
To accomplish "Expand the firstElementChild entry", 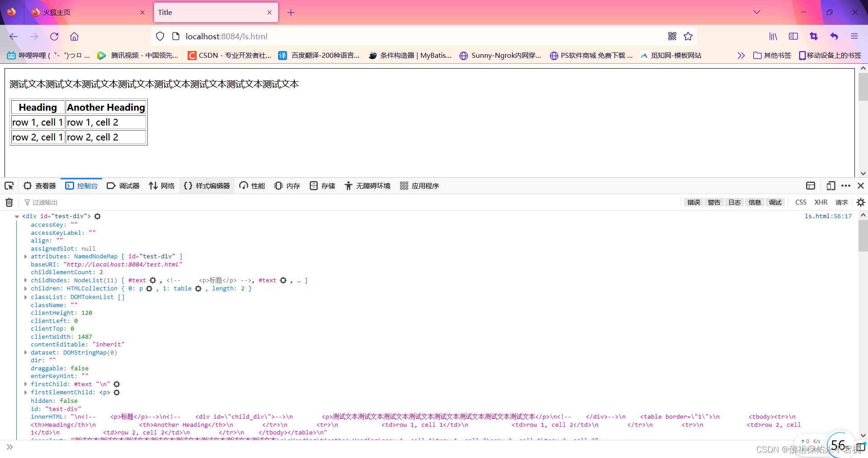I will coord(26,393).
